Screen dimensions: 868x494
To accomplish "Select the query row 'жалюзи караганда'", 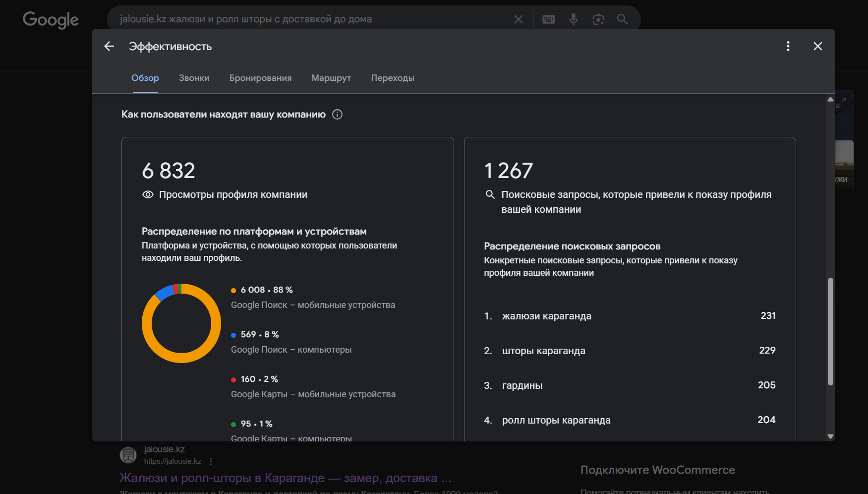I will (630, 316).
